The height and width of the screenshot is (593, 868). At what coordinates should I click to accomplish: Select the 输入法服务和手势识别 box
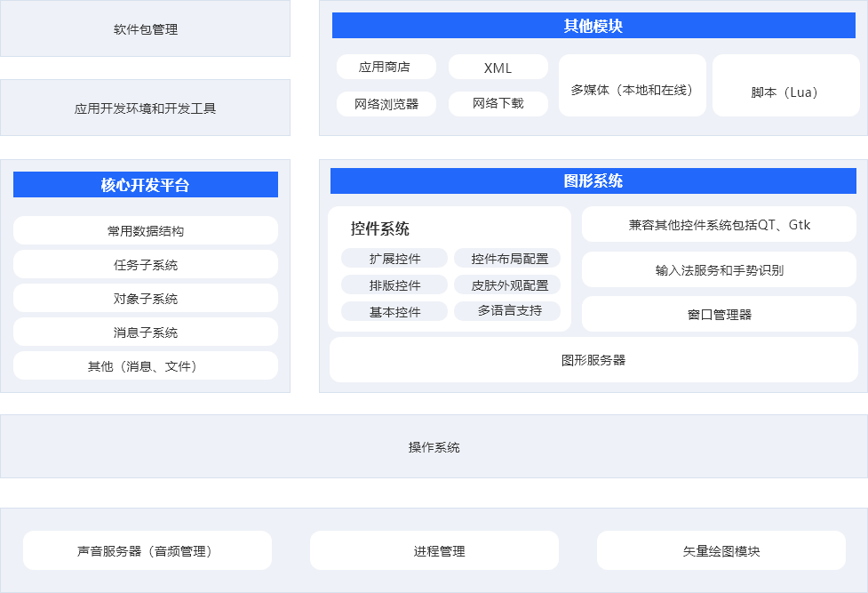point(719,270)
